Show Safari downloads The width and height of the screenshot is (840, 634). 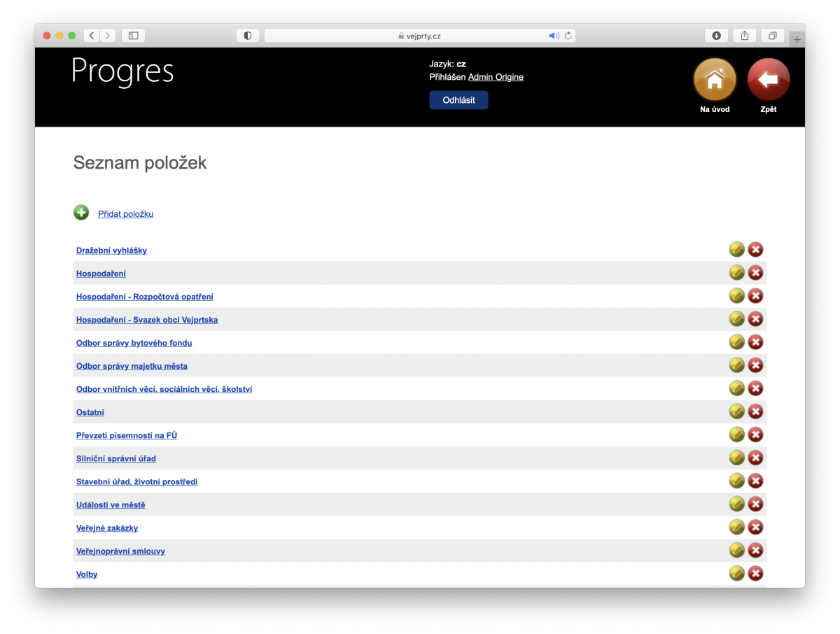click(x=717, y=36)
